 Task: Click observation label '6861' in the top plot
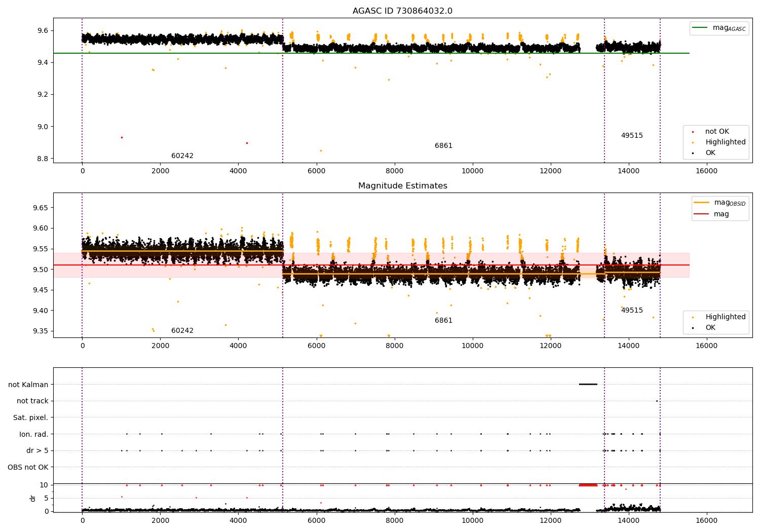click(x=443, y=146)
